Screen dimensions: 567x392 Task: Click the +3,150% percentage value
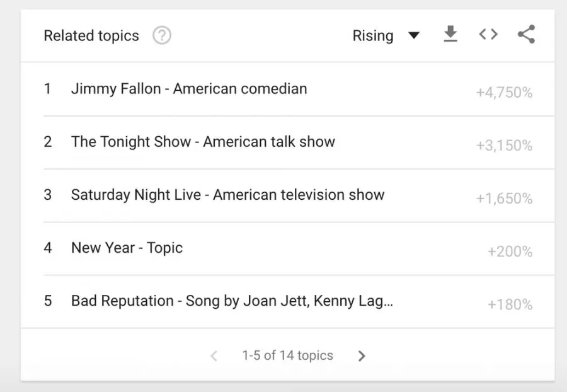(504, 146)
